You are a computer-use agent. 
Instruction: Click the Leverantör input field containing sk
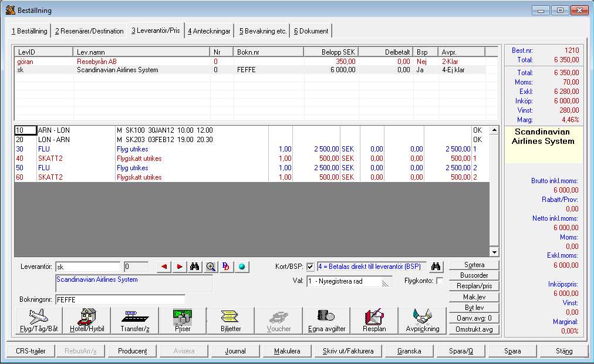click(87, 267)
